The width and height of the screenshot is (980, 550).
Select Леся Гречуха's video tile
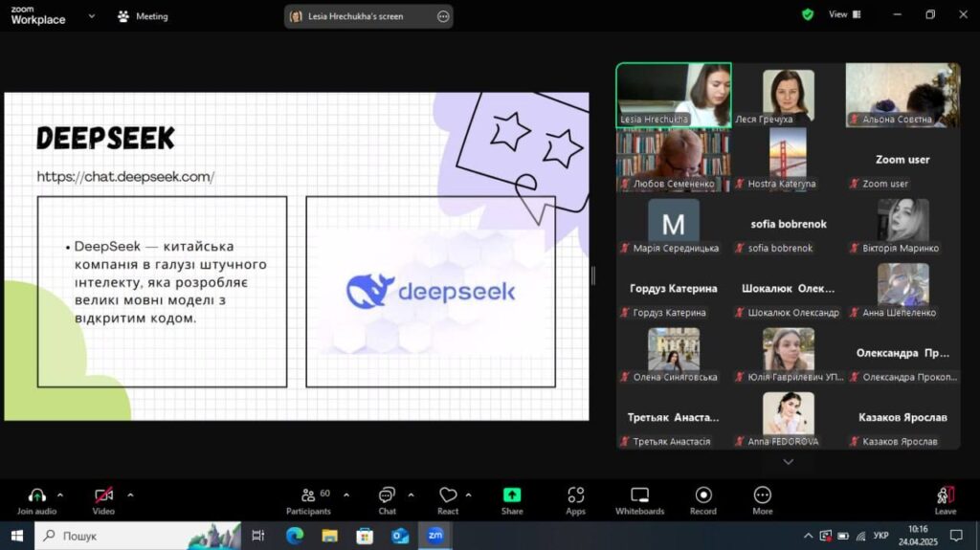[x=789, y=96]
